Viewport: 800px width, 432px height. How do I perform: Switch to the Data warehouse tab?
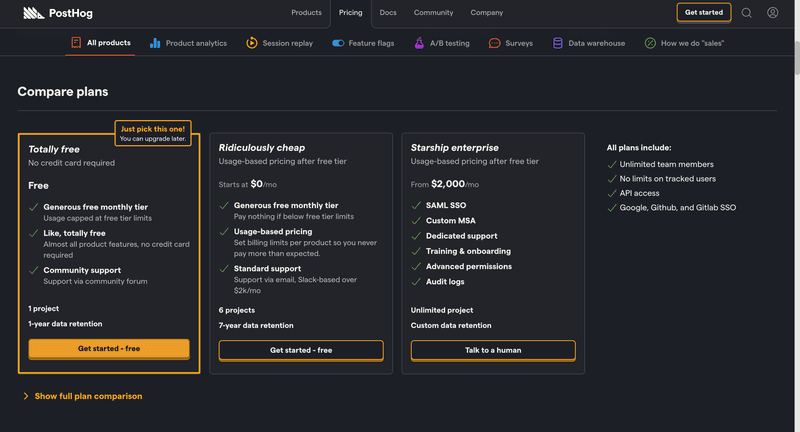pos(589,43)
